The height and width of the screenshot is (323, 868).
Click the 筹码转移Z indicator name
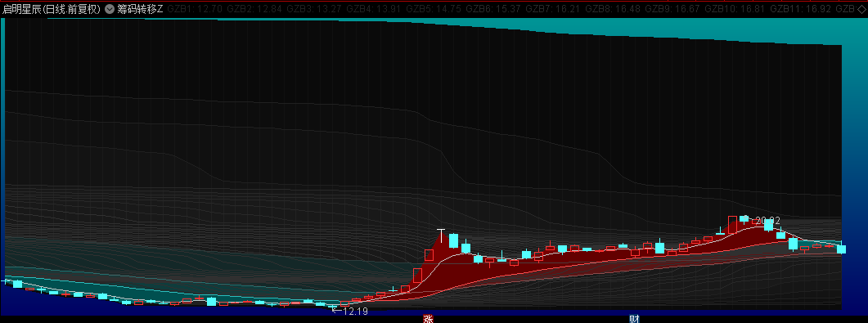pyautogui.click(x=140, y=9)
